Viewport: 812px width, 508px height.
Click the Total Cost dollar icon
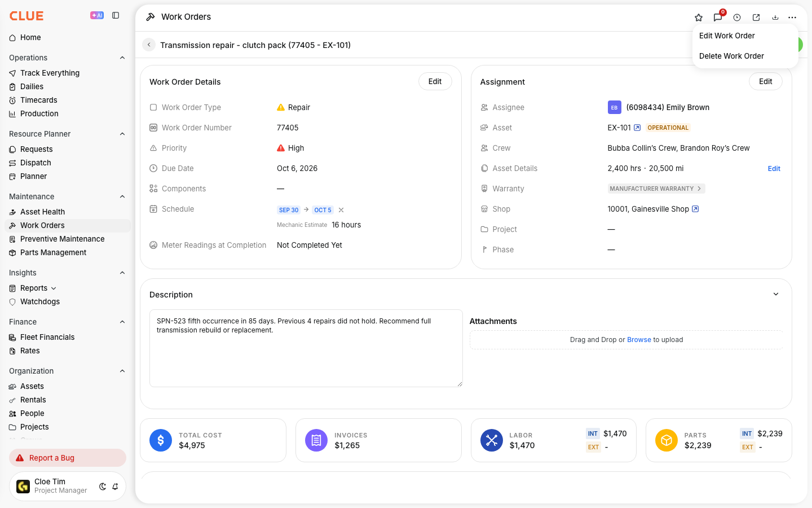click(161, 440)
